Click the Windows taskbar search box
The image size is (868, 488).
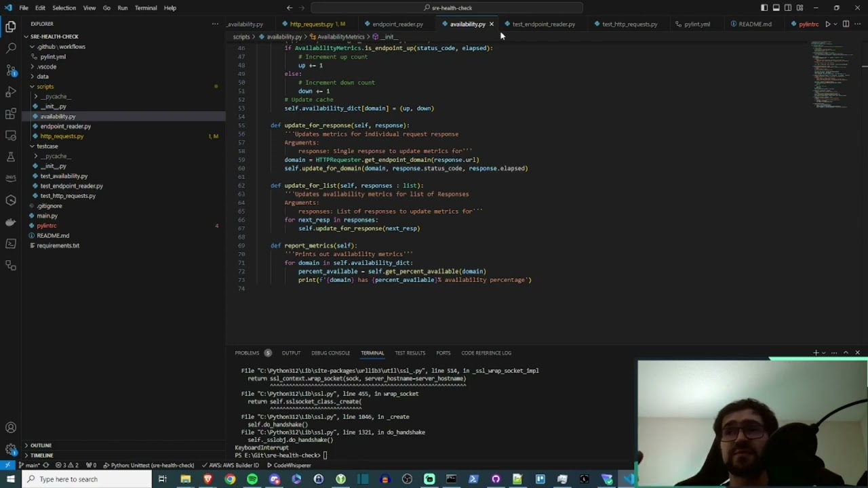point(86,479)
